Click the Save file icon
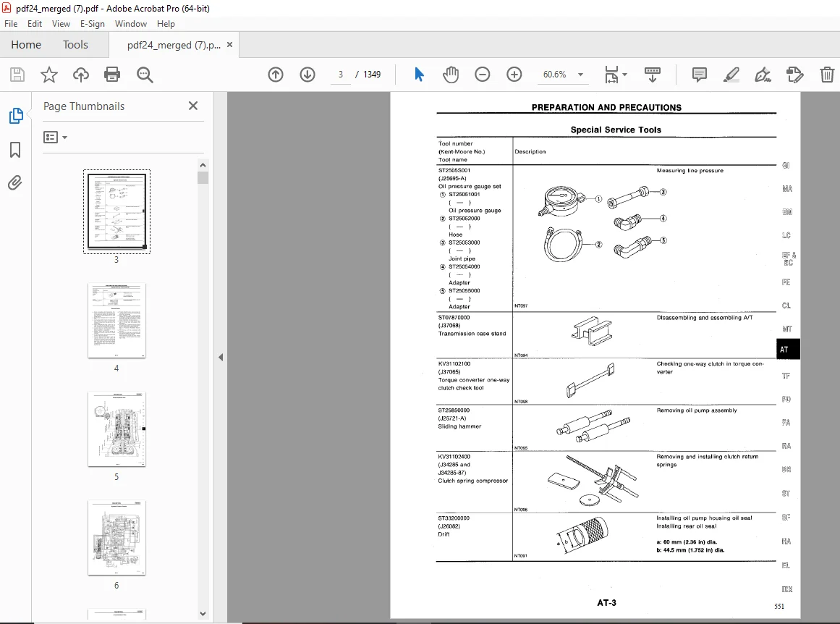 pos(17,75)
